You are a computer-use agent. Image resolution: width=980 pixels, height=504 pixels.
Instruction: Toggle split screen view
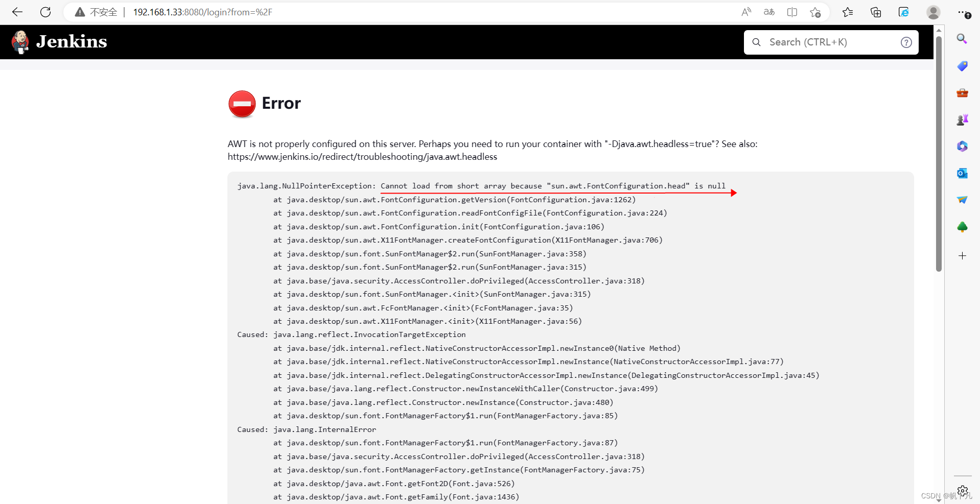[792, 12]
